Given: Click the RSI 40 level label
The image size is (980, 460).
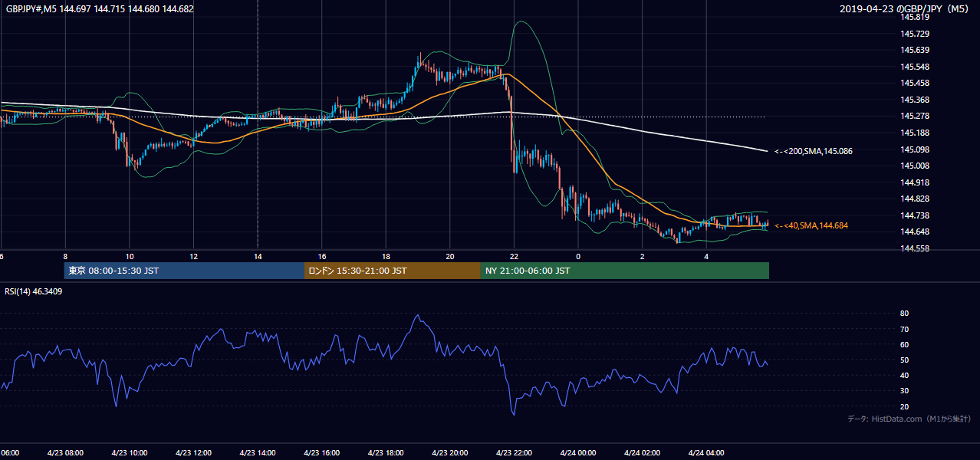Looking at the screenshot, I should tap(905, 375).
